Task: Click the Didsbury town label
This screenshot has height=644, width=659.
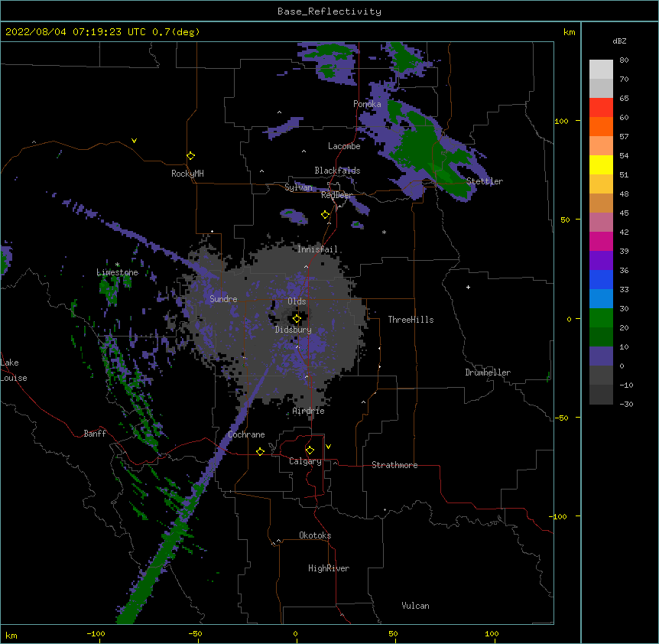Action: tap(294, 330)
